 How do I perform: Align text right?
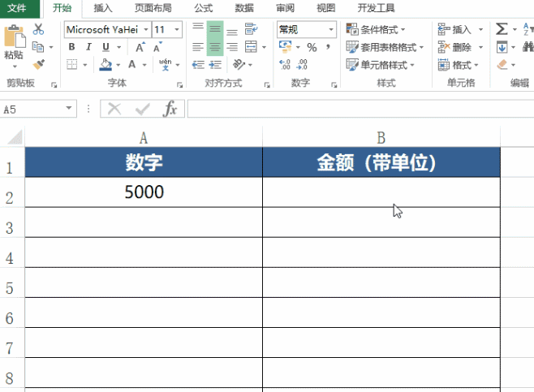(232, 46)
